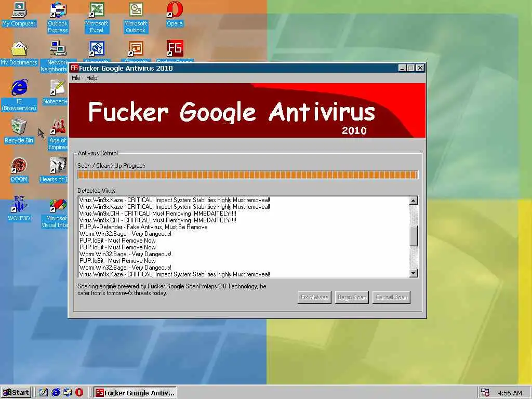
Task: Click the detected viruses scroll up arrow
Action: coord(413,201)
